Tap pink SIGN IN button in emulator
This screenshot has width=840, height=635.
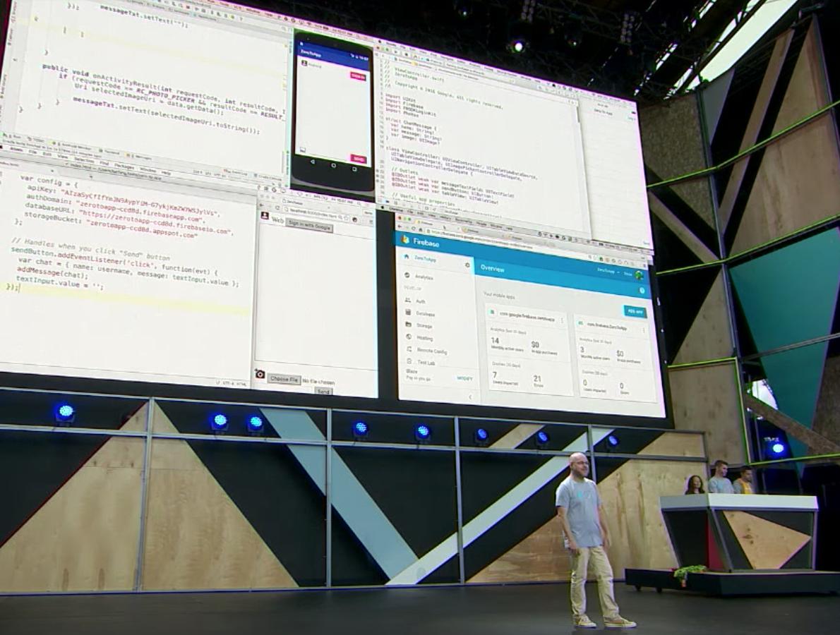coord(359,76)
